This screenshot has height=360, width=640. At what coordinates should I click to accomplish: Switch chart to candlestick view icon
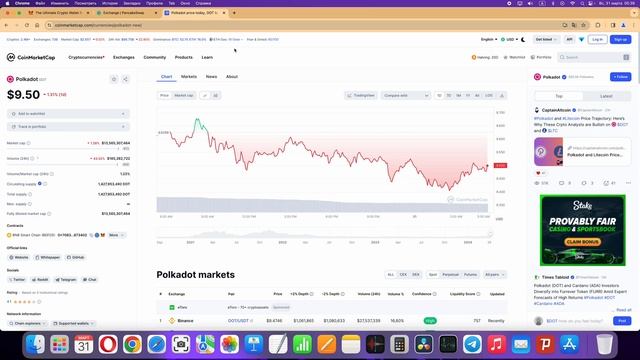point(216,96)
